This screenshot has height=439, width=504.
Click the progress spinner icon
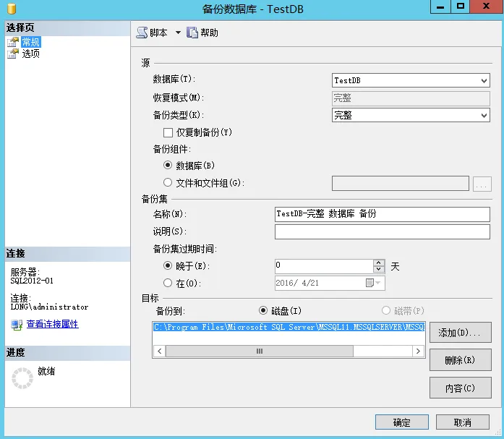pos(22,378)
